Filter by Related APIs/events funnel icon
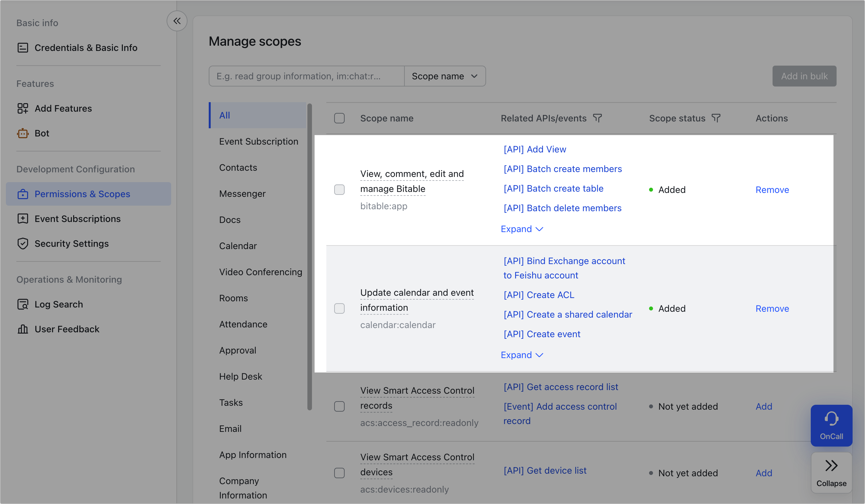The image size is (865, 504). [x=597, y=118]
